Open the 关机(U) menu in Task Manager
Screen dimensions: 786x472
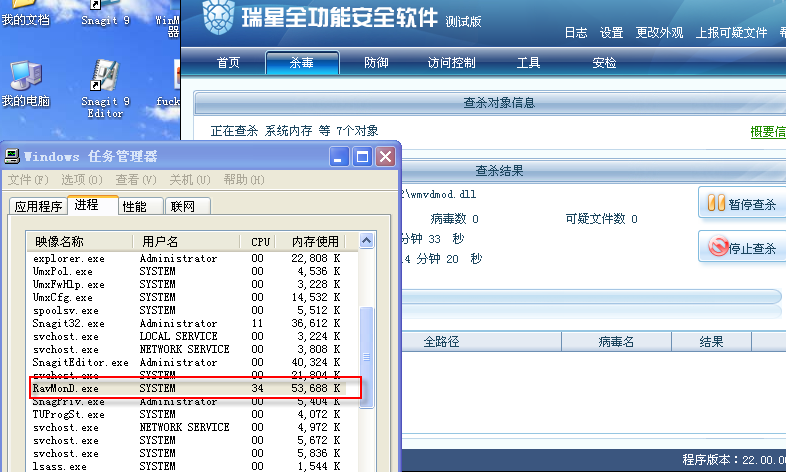[x=189, y=179]
